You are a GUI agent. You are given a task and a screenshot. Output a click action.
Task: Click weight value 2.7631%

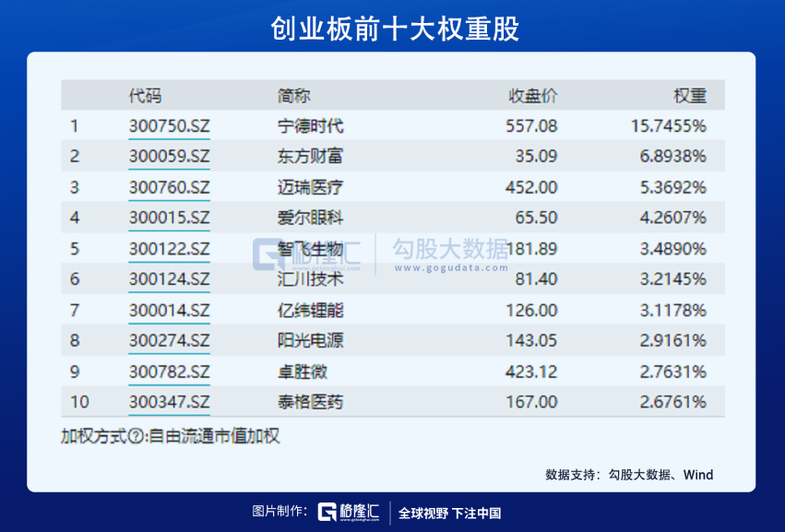pos(672,372)
